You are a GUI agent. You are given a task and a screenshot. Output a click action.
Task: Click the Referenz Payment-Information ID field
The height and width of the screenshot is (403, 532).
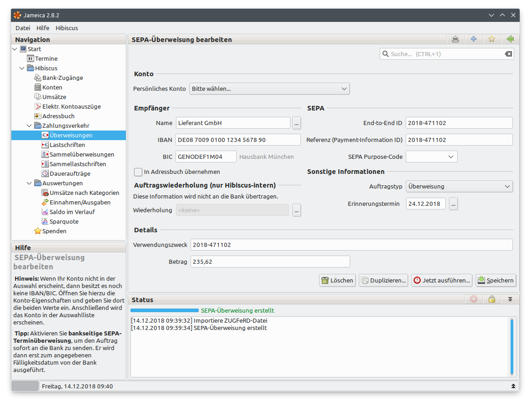click(x=459, y=140)
